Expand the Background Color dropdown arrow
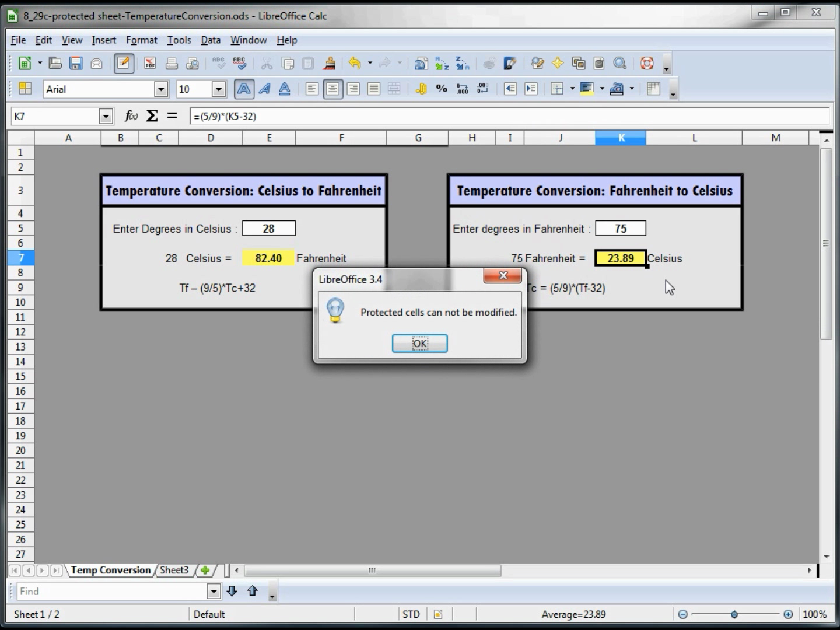Viewport: 840px width, 630px height. pyautogui.click(x=602, y=89)
